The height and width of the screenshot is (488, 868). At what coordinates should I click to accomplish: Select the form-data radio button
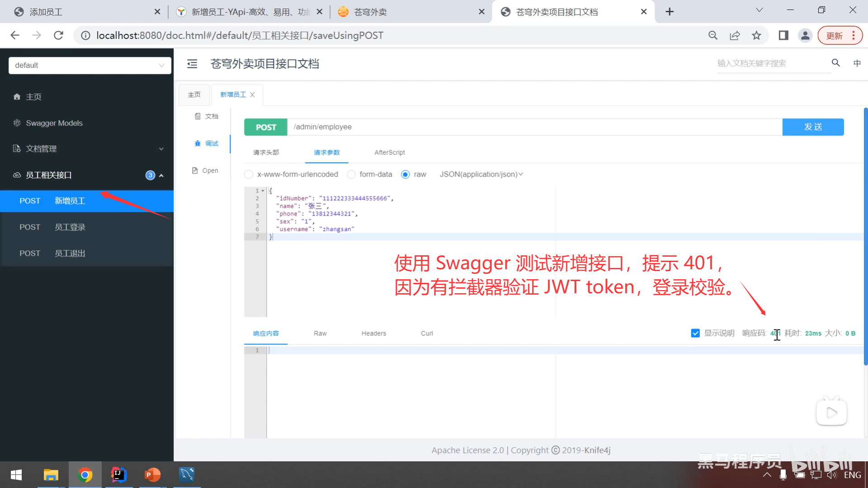point(351,174)
